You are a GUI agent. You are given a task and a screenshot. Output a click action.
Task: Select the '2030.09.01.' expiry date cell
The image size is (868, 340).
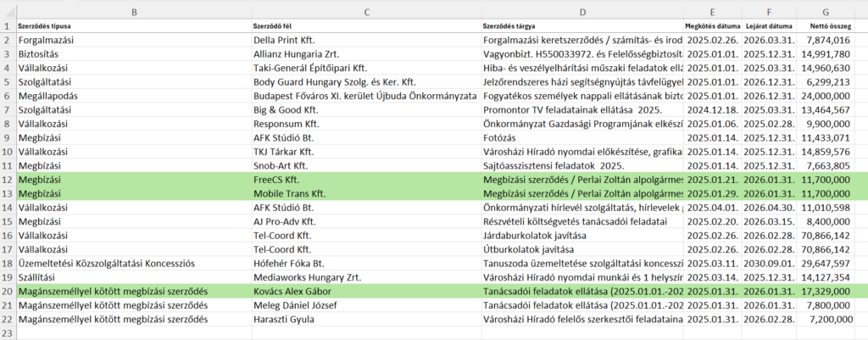(x=770, y=264)
